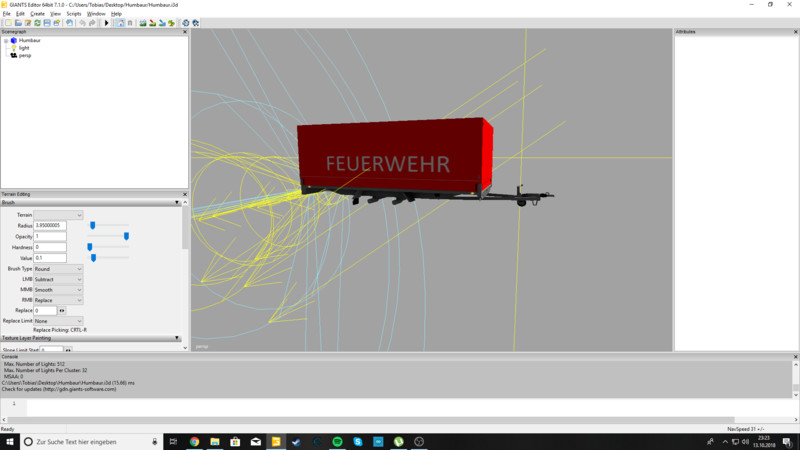The height and width of the screenshot is (450, 800).
Task: Expand the Humbaur tree node
Action: click(x=4, y=40)
